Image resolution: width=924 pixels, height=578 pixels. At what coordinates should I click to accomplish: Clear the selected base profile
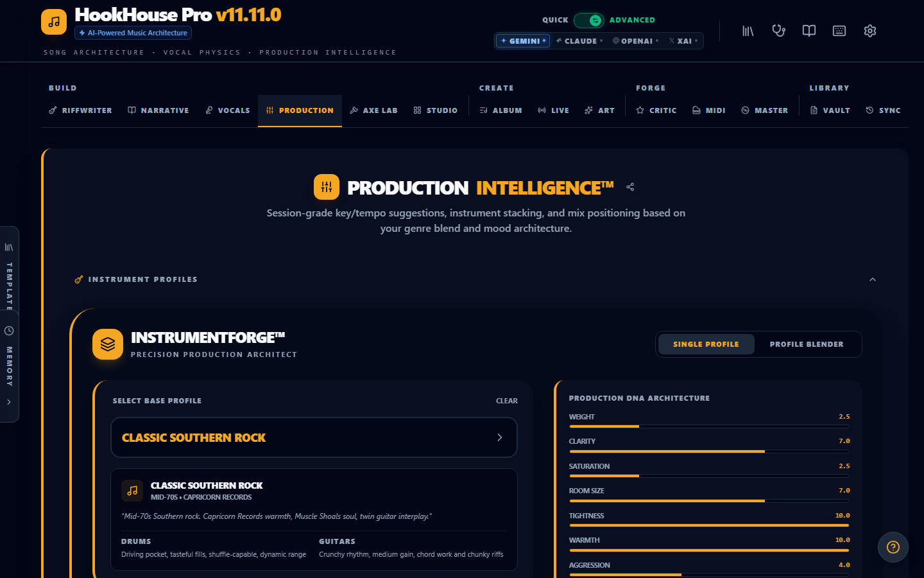point(506,401)
